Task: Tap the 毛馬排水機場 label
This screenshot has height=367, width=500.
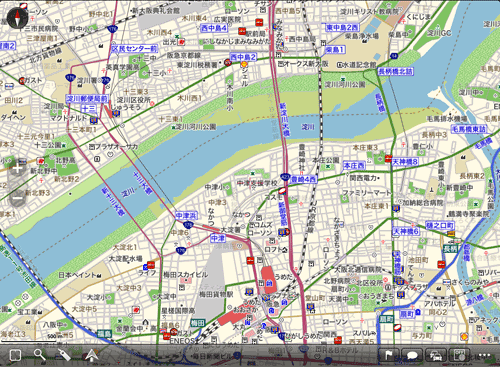Action: [447, 118]
